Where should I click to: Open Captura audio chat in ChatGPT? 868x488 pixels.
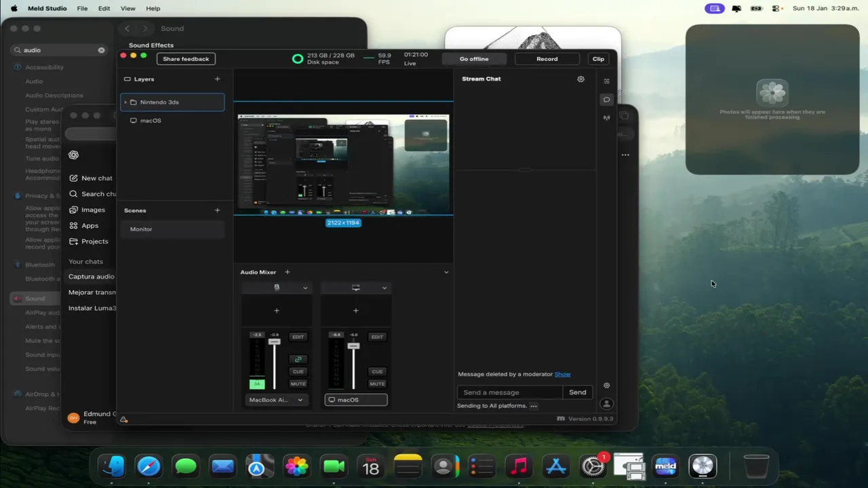[91, 277]
